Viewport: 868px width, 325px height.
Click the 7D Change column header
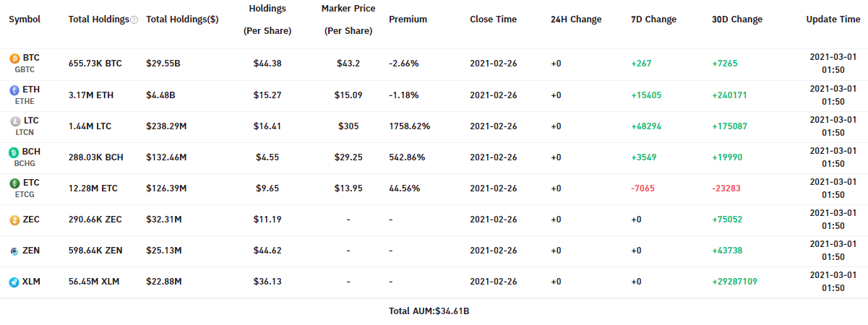coord(653,19)
